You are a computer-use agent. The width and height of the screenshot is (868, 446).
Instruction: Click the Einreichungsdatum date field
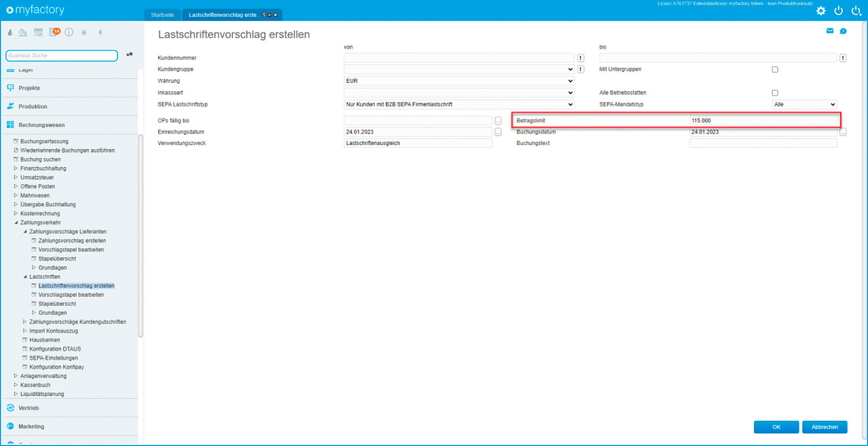[418, 132]
